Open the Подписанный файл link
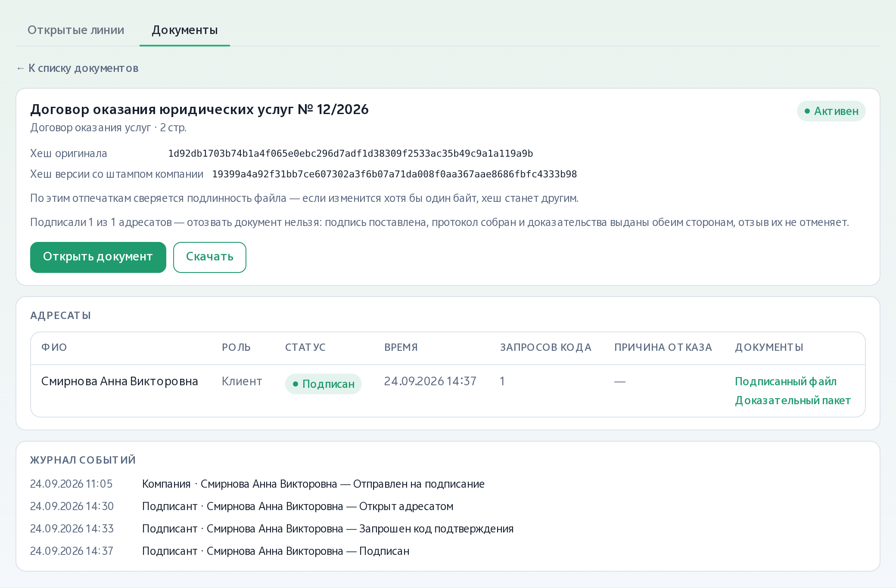Screen dimensions: 896x588 pos(786,381)
